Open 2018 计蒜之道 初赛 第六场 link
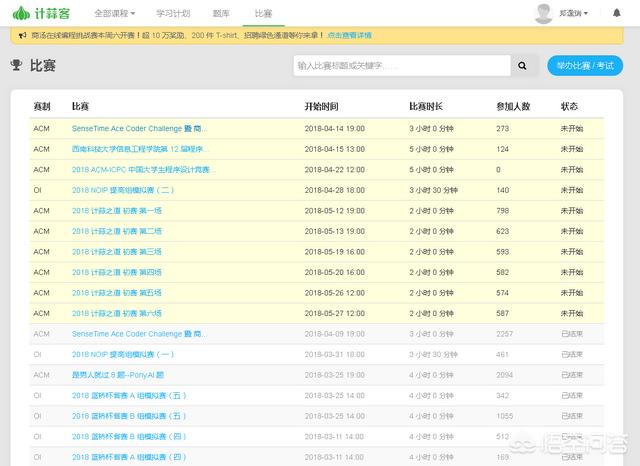Image resolution: width=640 pixels, height=466 pixels. pyautogui.click(x=116, y=313)
